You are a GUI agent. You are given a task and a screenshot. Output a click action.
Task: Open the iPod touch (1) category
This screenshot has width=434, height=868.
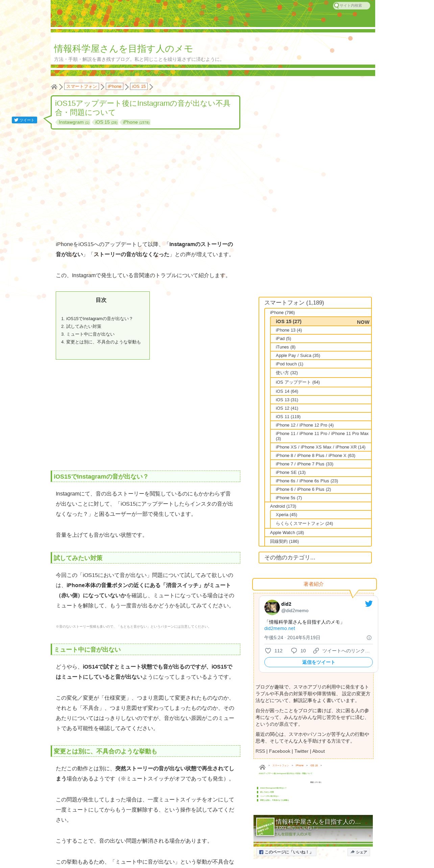(x=321, y=364)
